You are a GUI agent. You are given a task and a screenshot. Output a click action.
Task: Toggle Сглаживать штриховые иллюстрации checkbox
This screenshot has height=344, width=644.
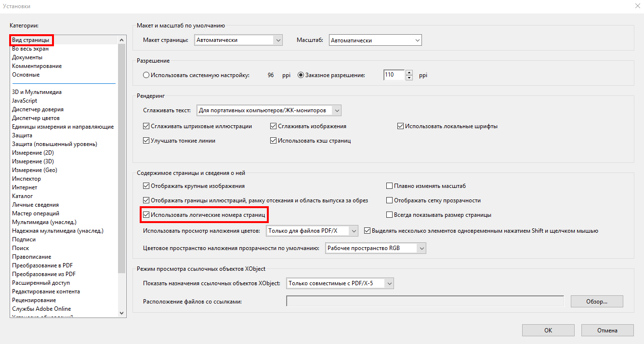click(146, 126)
